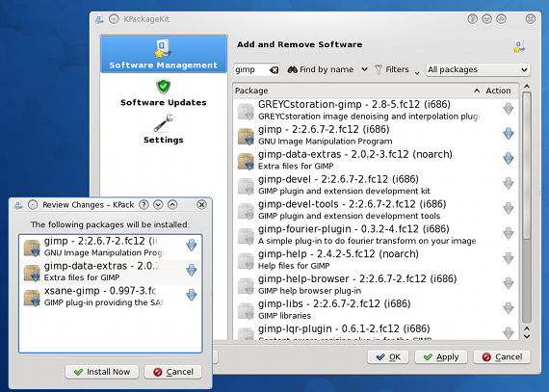Clear the gimp search text
The height and width of the screenshot is (392, 549).
coord(274,69)
